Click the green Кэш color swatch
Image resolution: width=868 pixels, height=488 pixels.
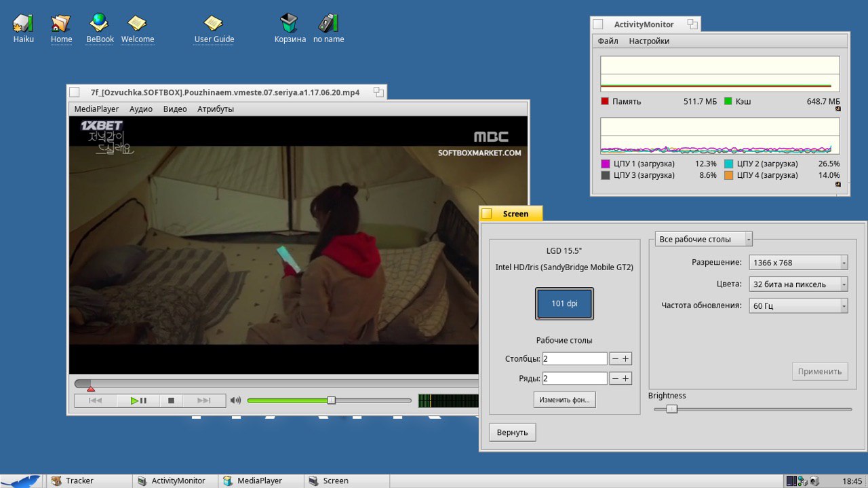[728, 101]
